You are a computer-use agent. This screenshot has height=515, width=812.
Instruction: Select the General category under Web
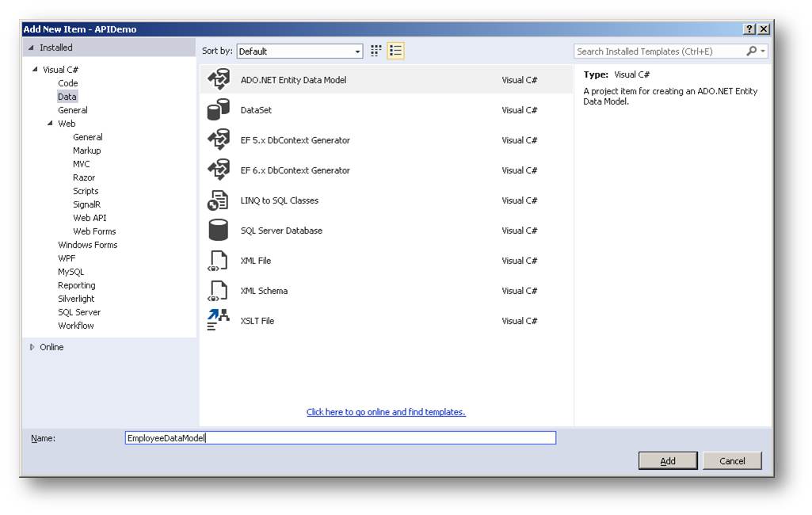[87, 137]
